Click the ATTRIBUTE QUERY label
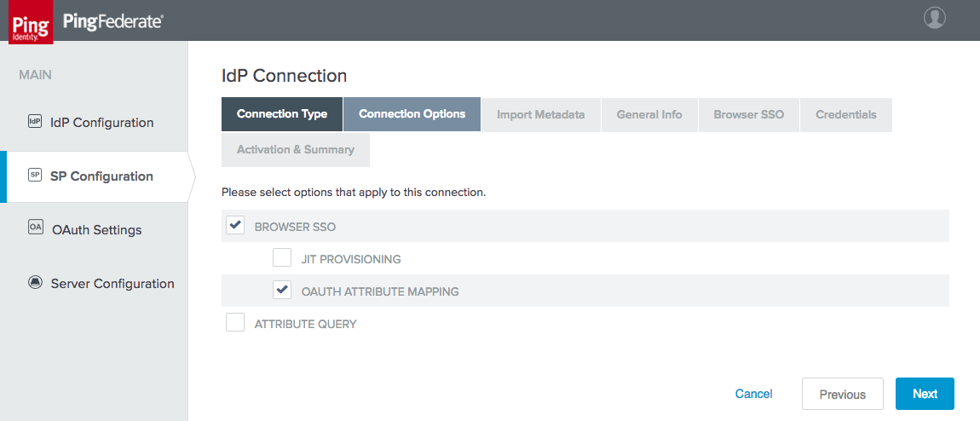 (306, 324)
